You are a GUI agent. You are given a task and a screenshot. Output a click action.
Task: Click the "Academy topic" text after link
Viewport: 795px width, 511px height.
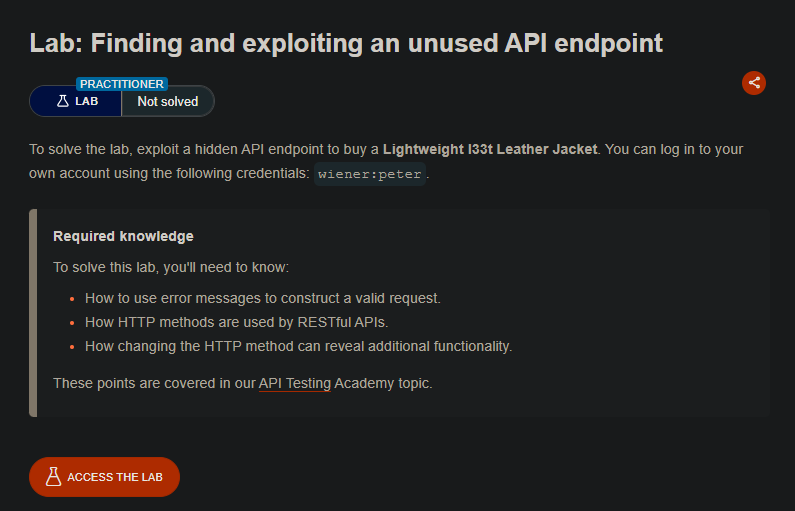[x=383, y=383]
